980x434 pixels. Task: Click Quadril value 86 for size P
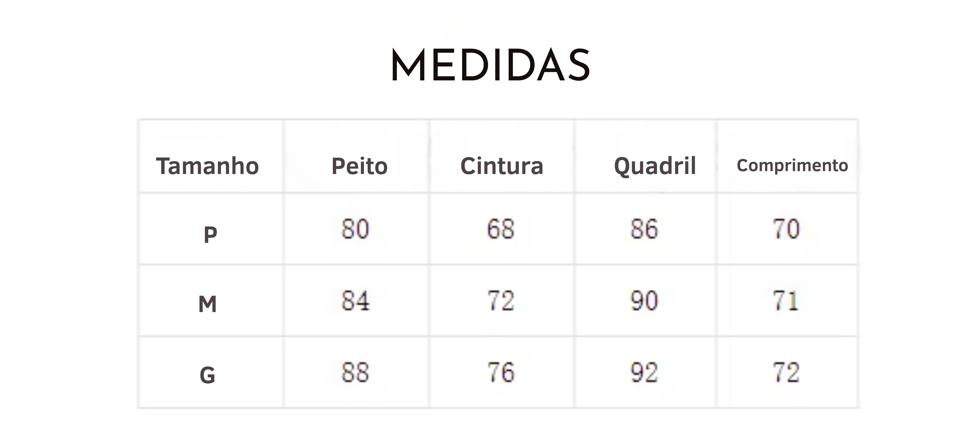644,229
